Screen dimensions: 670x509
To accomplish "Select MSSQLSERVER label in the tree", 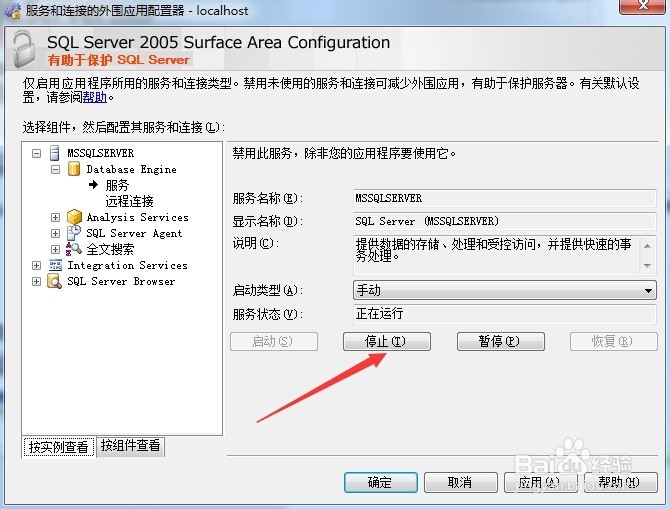I will point(100,153).
